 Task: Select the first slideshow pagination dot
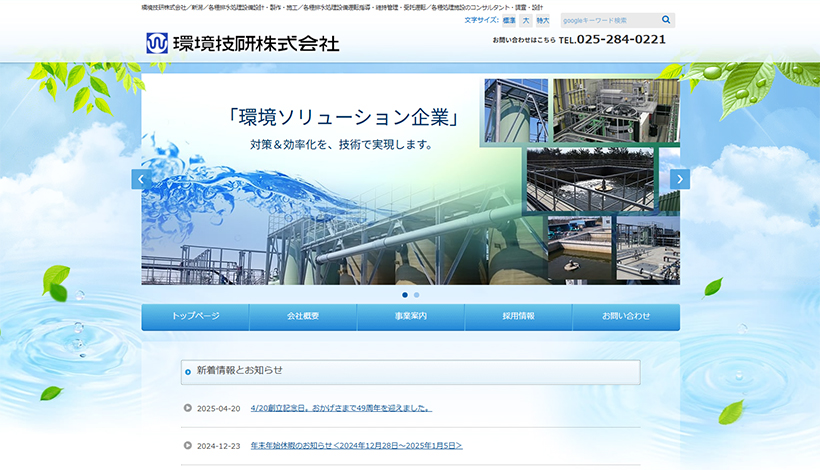pyautogui.click(x=404, y=295)
